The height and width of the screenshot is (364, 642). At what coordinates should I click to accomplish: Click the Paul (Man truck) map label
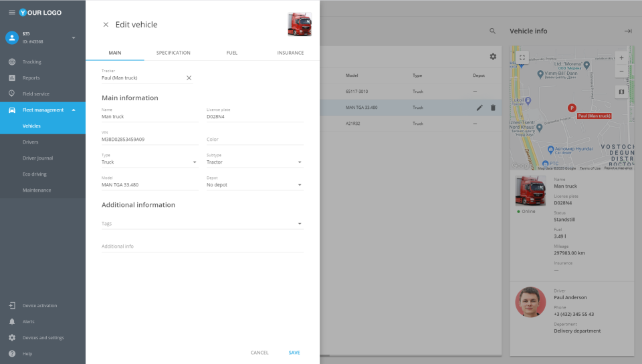[594, 116]
